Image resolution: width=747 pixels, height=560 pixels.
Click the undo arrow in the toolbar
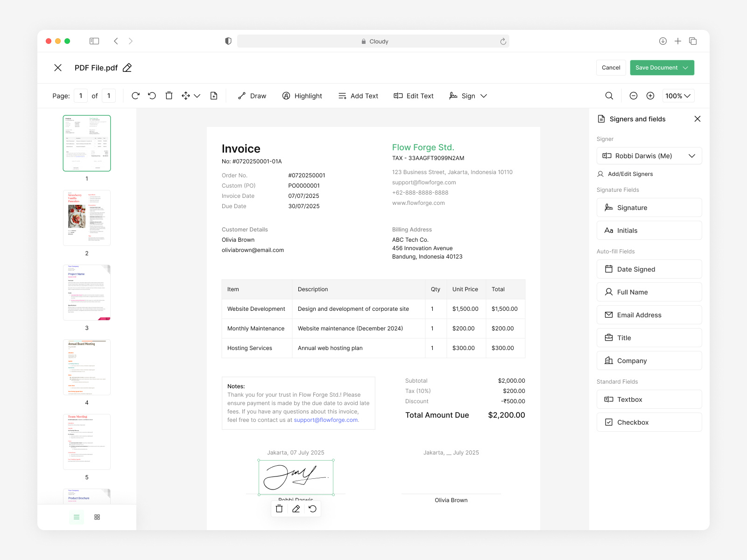[x=152, y=96]
